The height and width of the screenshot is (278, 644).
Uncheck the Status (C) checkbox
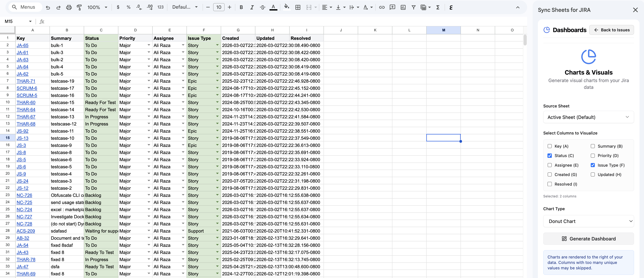(x=550, y=156)
